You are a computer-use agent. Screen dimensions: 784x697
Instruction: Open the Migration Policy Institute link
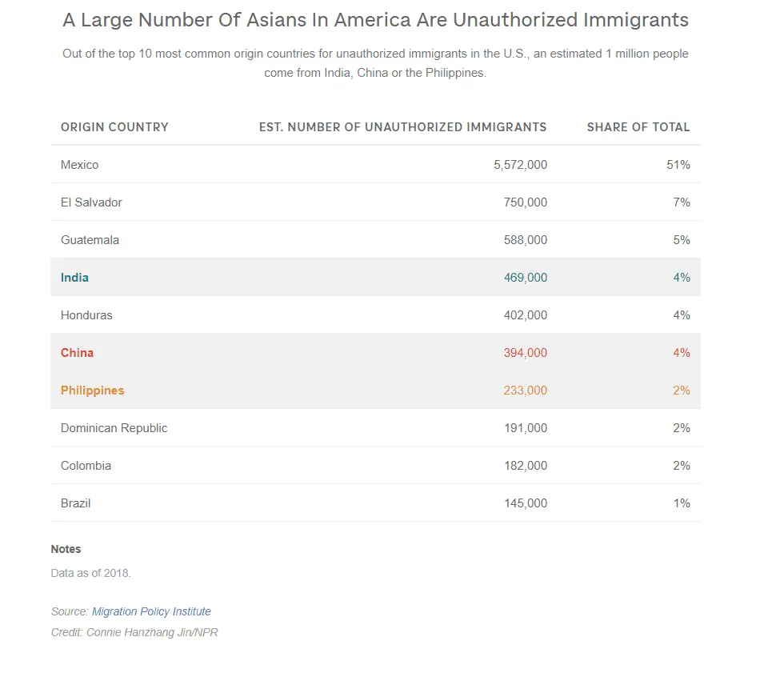[x=151, y=611]
